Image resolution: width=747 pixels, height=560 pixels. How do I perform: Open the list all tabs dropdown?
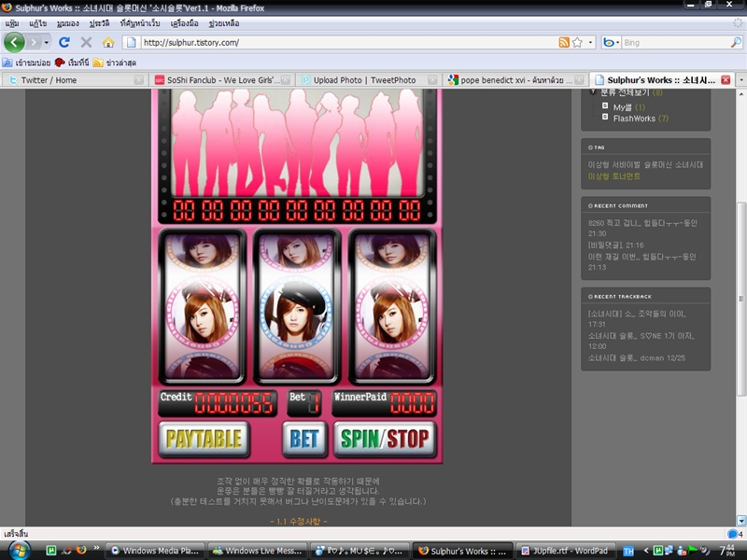point(740,80)
